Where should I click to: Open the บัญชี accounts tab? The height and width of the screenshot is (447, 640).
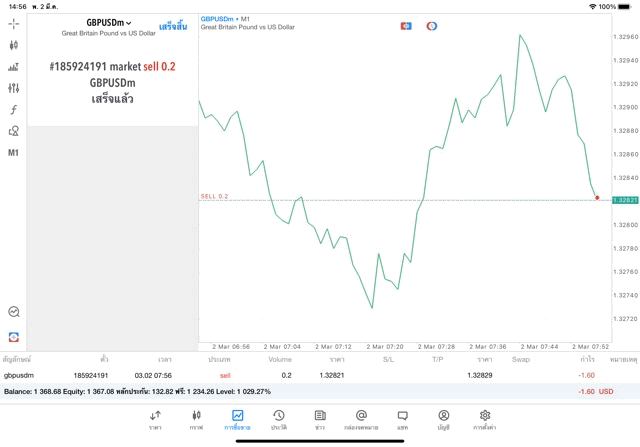[443, 419]
